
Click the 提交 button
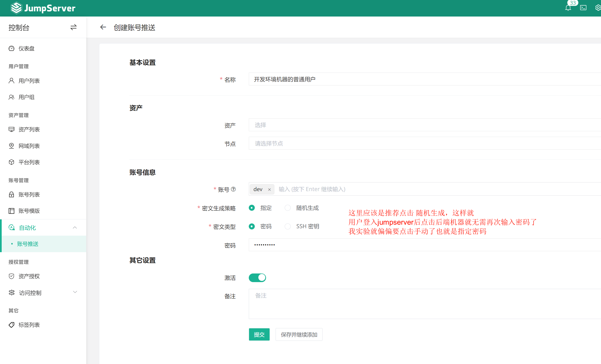[259, 335]
